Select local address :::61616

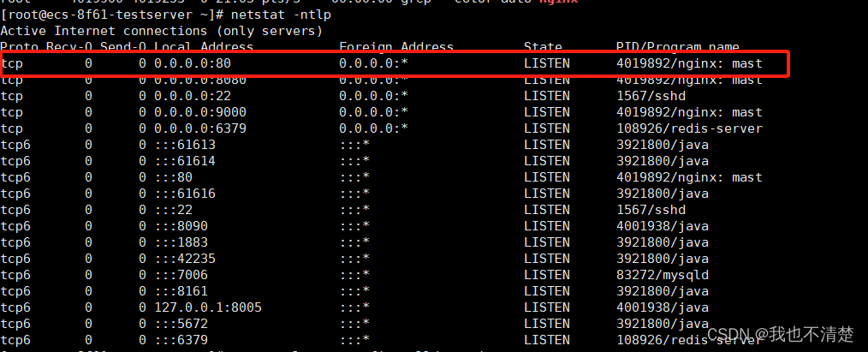point(185,194)
